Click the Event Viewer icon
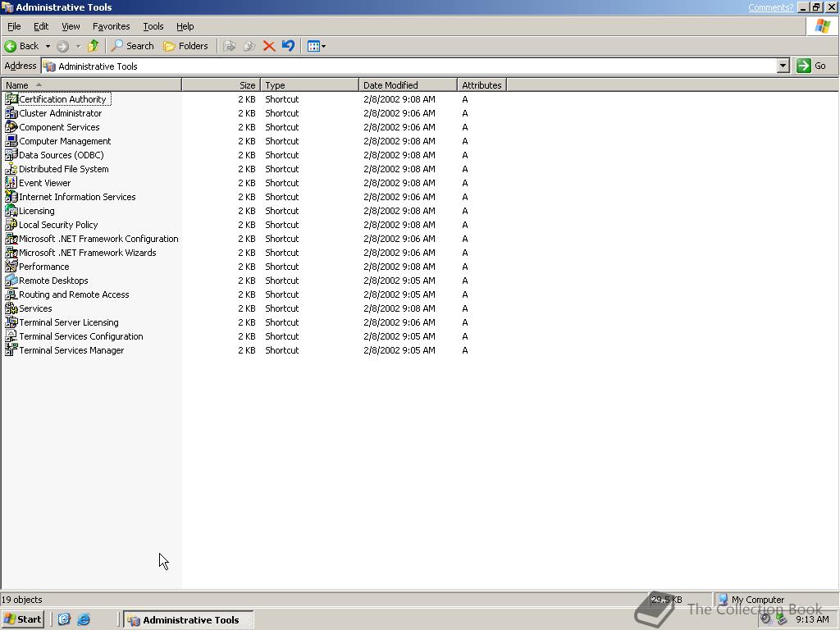The height and width of the screenshot is (630, 840). pos(11,183)
